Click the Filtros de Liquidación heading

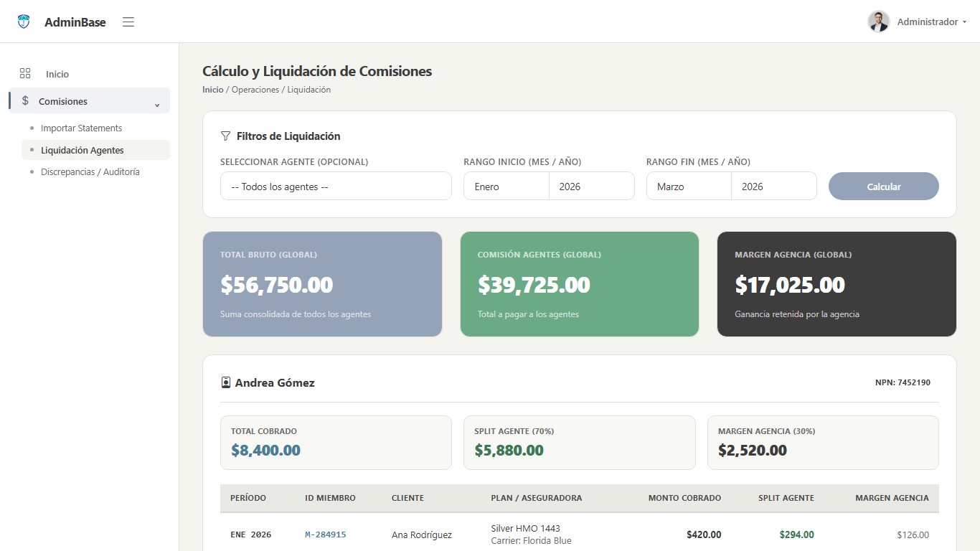(x=288, y=136)
